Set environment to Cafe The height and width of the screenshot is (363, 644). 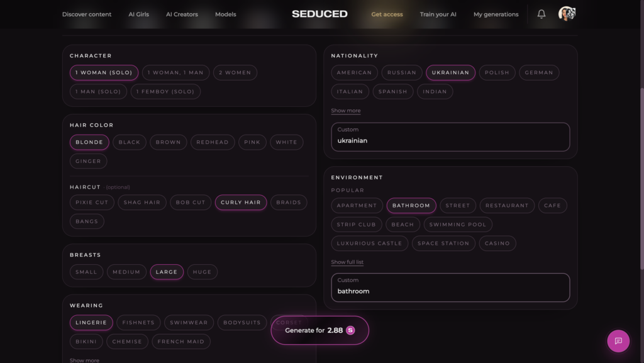[x=552, y=206]
